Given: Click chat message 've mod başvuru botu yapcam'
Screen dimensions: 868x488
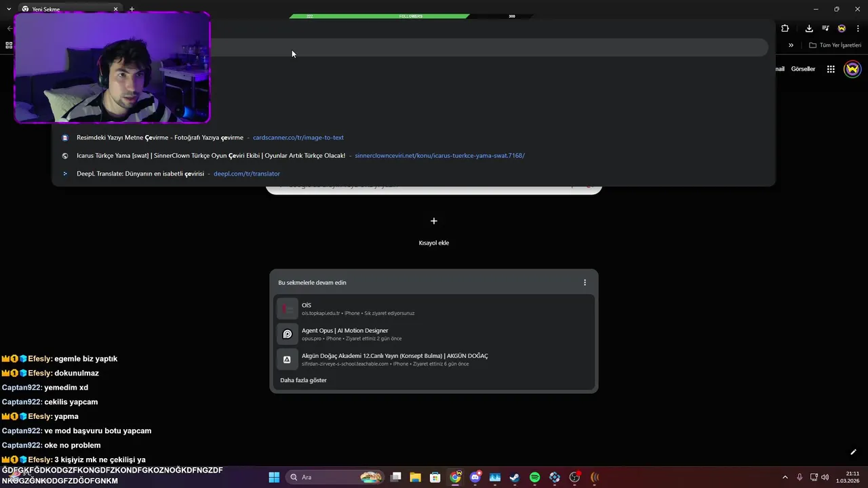Looking at the screenshot, I should 98,431.
